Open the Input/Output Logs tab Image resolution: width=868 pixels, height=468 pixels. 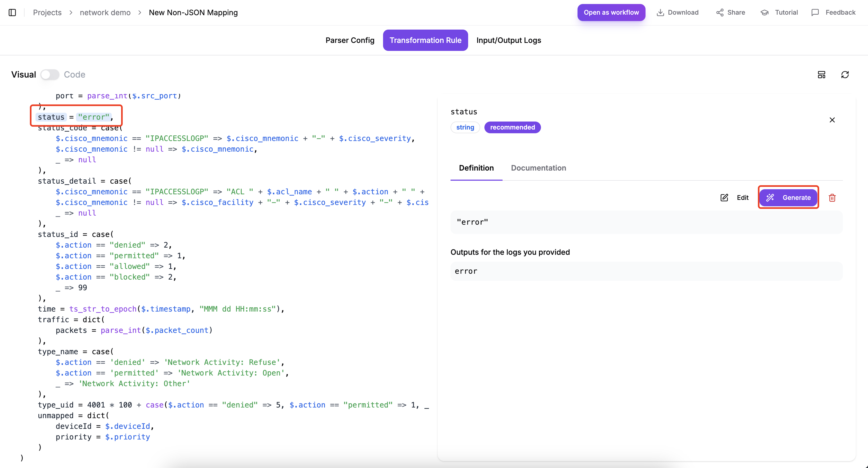tap(508, 40)
